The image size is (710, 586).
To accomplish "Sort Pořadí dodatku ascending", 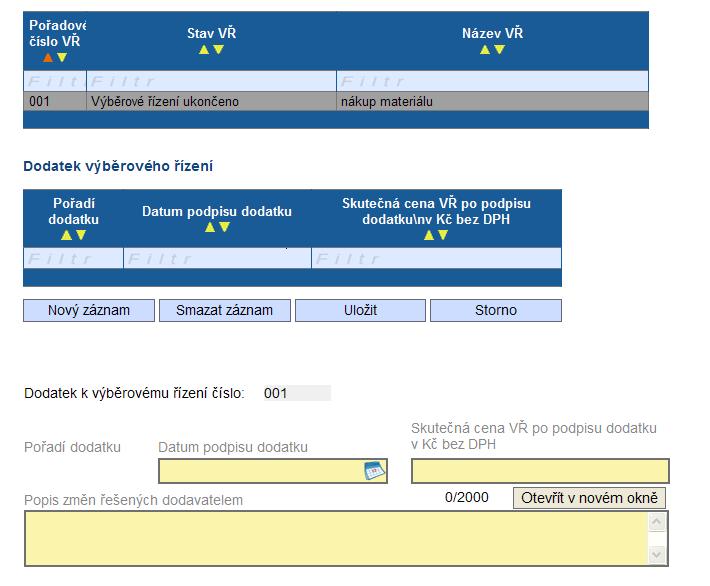I will point(67,235).
